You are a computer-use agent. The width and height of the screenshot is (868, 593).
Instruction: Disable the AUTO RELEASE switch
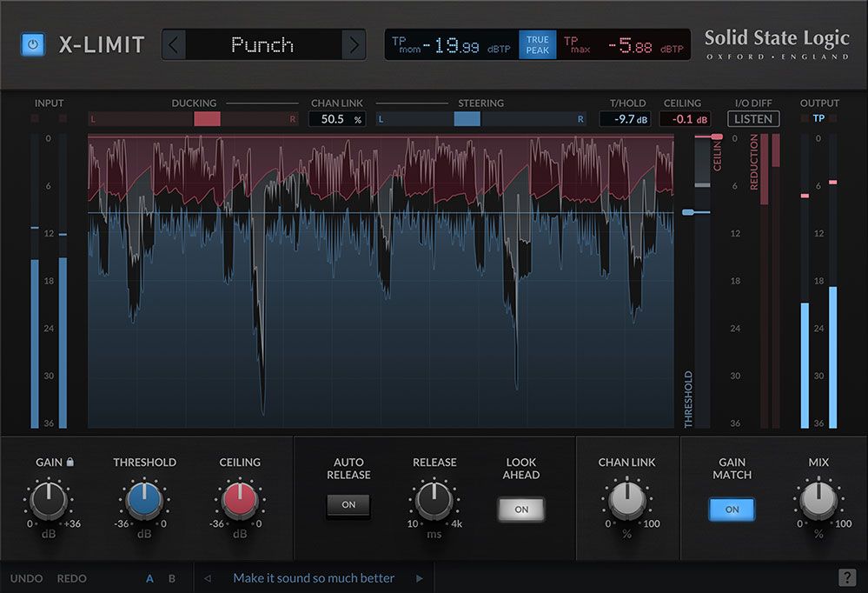pyautogui.click(x=348, y=505)
